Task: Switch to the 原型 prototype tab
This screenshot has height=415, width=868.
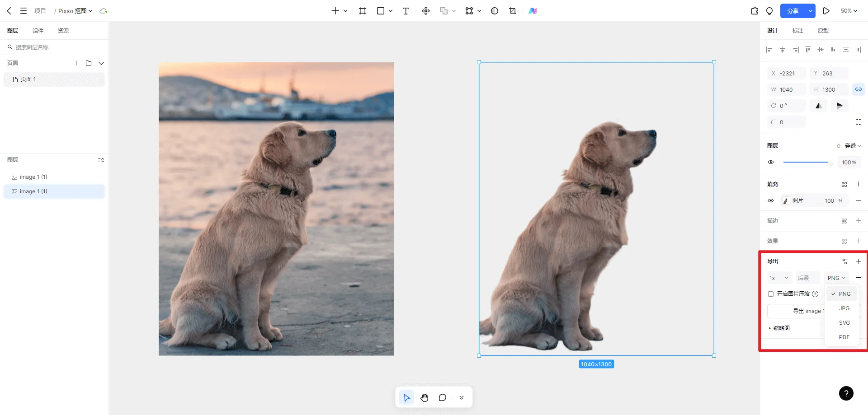Action: 823,31
